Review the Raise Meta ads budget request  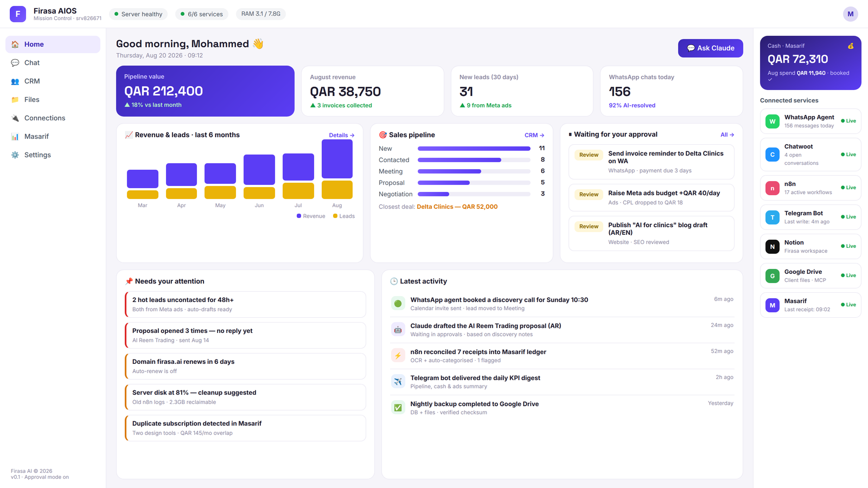coord(589,195)
